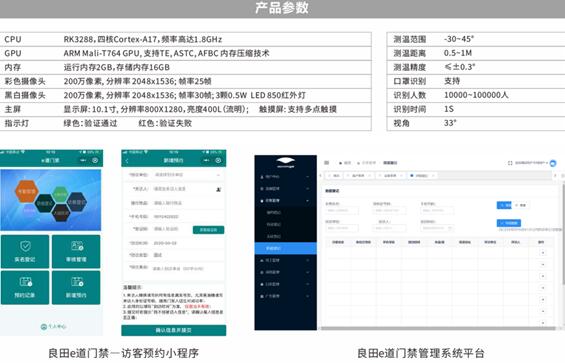Switch to the first page tab in tab bar
565x364 pixels.
click(x=334, y=176)
